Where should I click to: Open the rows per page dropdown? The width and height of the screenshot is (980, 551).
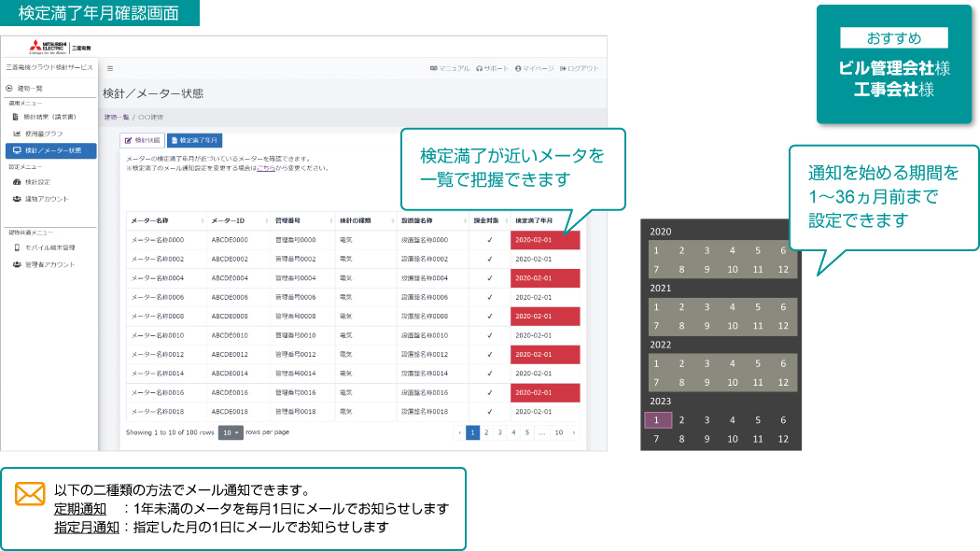(230, 432)
